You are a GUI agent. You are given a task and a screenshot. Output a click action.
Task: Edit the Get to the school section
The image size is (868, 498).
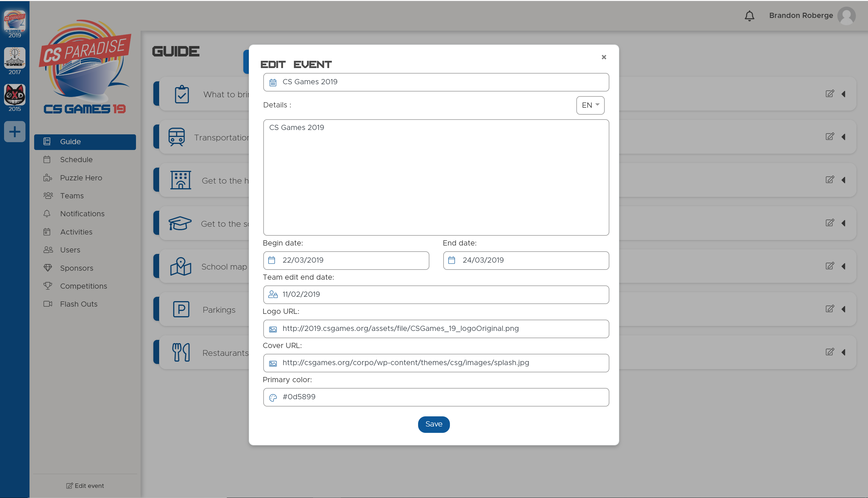click(830, 223)
